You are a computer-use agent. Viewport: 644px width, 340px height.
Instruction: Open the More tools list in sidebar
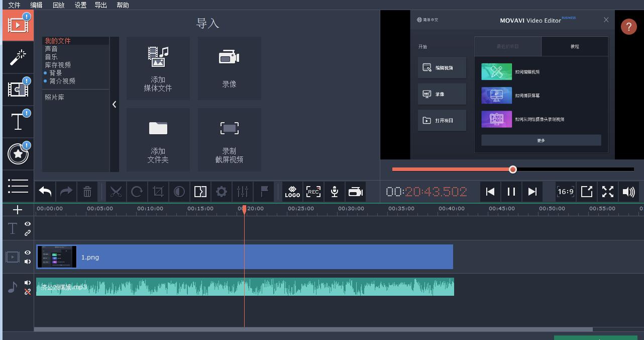[x=18, y=186]
